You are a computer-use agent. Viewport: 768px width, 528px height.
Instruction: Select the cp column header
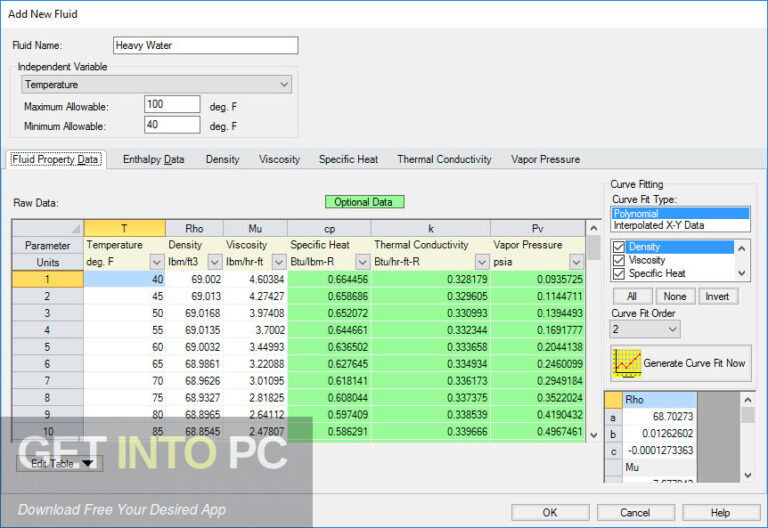(329, 228)
